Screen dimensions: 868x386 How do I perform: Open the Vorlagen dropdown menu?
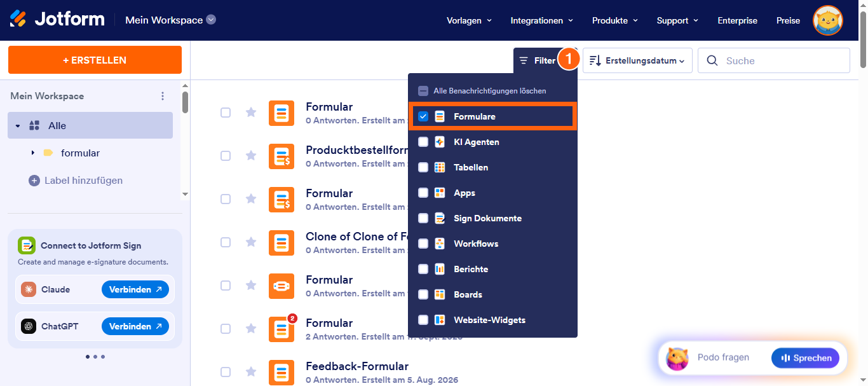tap(470, 20)
